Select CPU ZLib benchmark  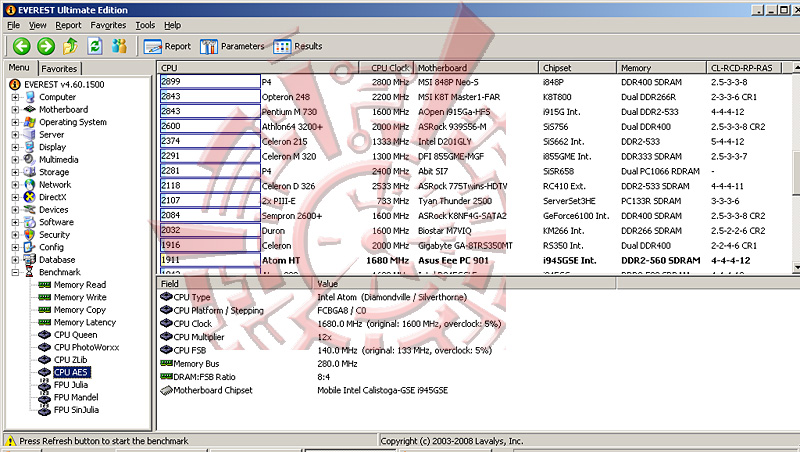pos(70,360)
